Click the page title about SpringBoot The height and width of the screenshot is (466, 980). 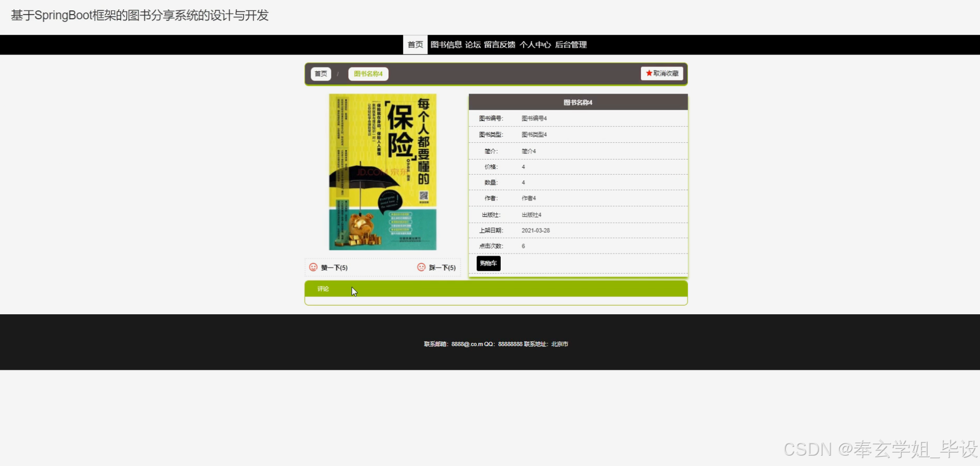pos(140,16)
